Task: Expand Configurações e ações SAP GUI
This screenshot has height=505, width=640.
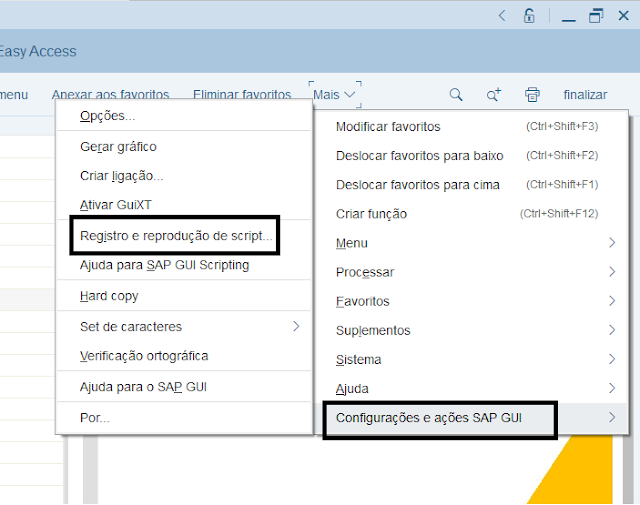Action: 471,418
